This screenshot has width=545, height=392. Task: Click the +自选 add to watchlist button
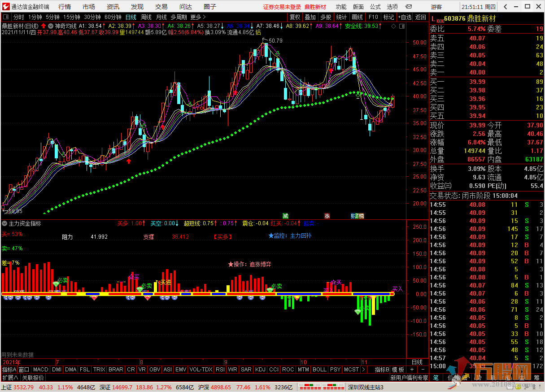click(404, 17)
